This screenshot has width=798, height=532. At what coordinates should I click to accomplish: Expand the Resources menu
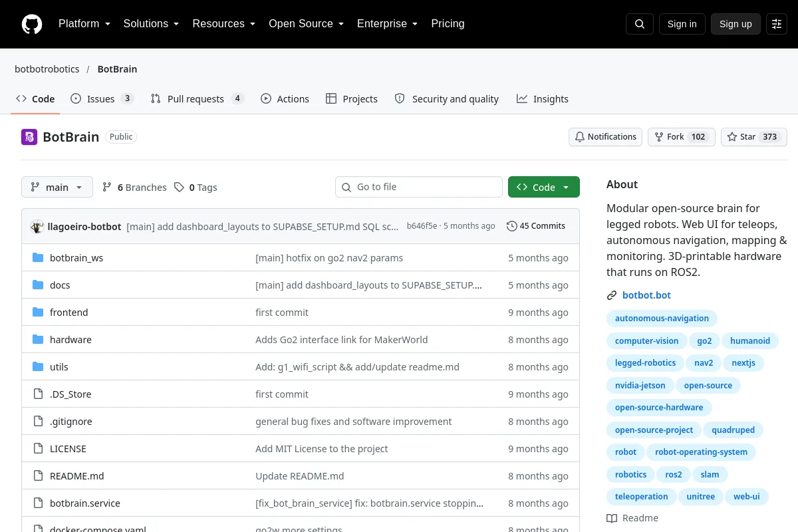pos(224,24)
